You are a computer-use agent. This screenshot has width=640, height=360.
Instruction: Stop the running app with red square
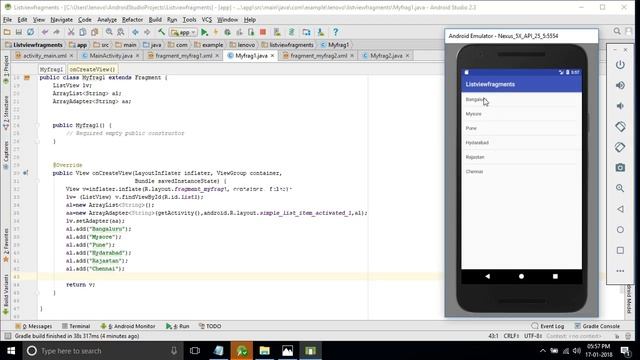point(263,32)
